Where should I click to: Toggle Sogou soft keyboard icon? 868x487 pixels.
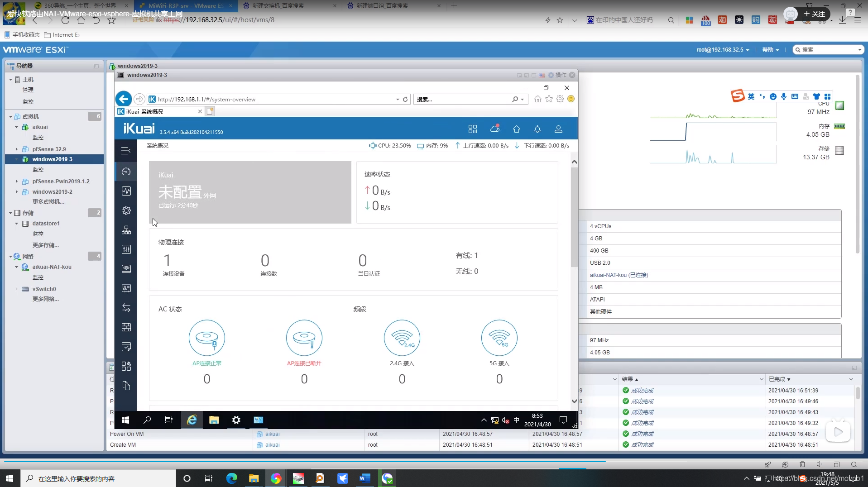point(795,96)
